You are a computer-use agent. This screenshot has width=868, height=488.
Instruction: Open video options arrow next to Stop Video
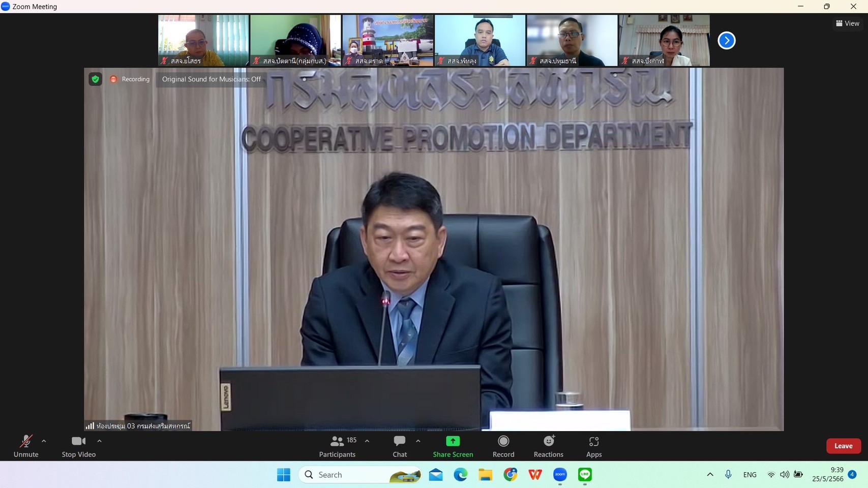pos(99,441)
